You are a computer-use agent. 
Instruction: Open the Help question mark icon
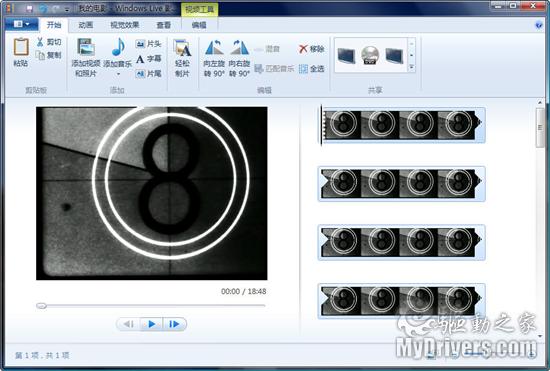538,25
